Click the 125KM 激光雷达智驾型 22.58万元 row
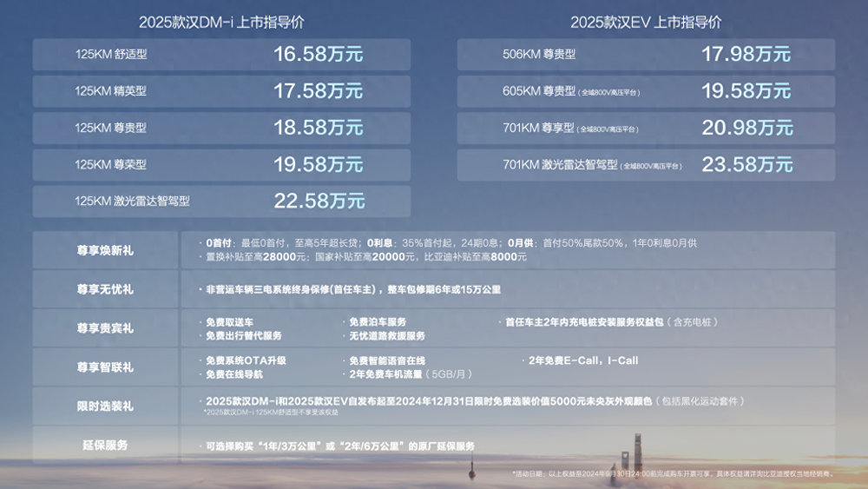 coord(221,202)
